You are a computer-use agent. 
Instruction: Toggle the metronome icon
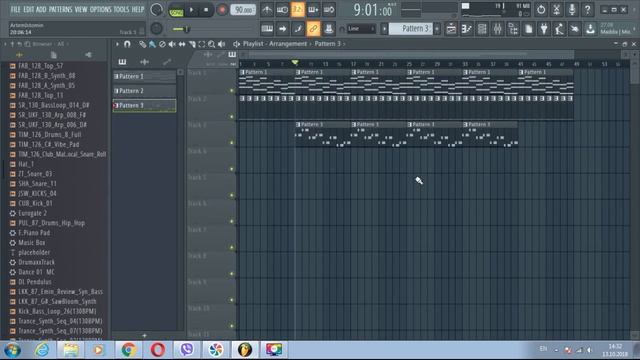click(x=267, y=9)
